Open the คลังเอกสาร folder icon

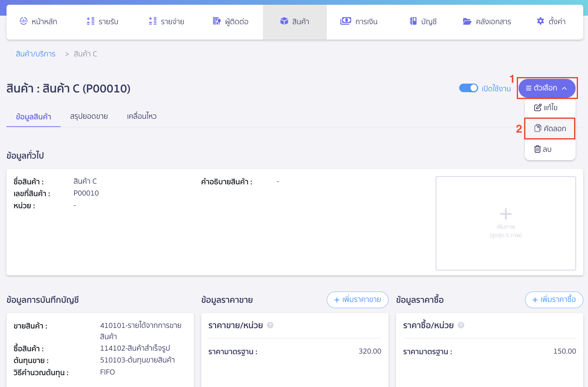click(467, 21)
